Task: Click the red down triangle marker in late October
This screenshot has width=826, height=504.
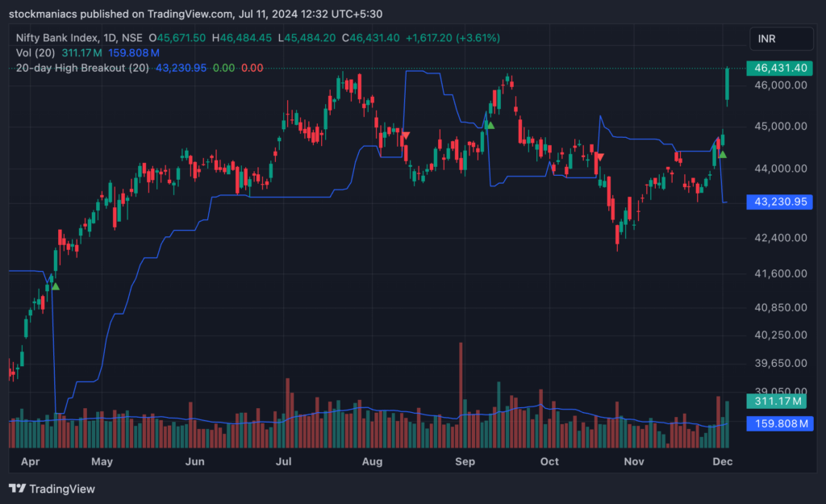Action: point(600,157)
